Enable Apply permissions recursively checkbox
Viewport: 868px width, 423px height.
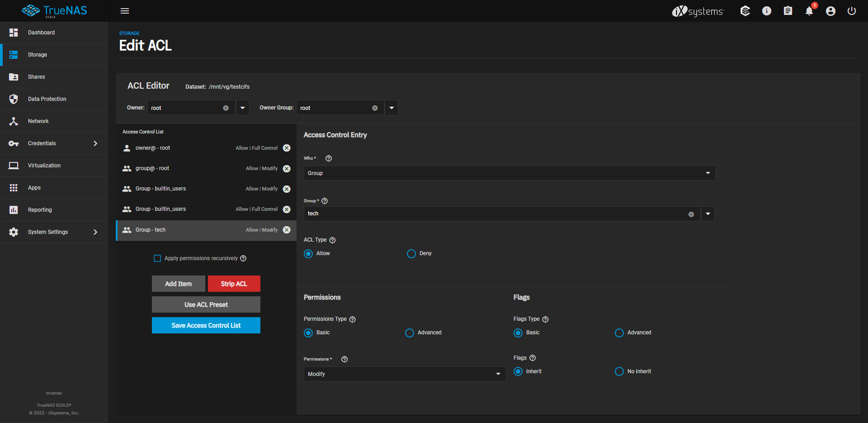coord(157,258)
